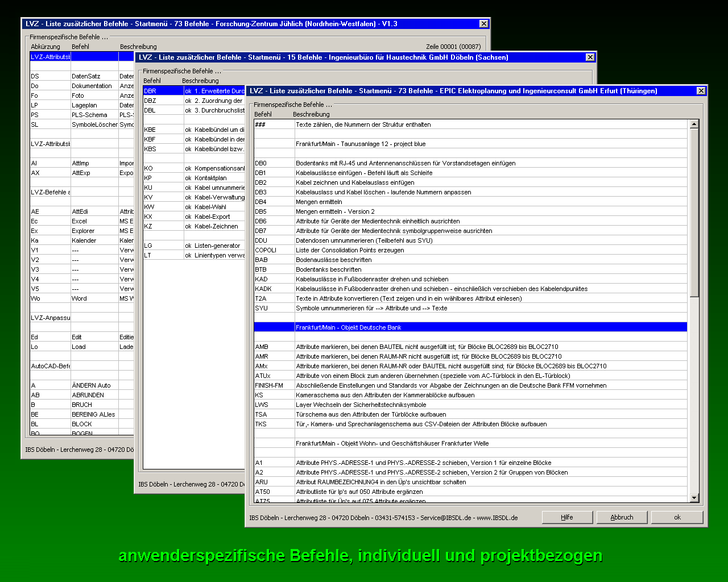The image size is (728, 582).
Task: Select DB0 Bodentanks mit RJ-45 row
Action: 470,163
